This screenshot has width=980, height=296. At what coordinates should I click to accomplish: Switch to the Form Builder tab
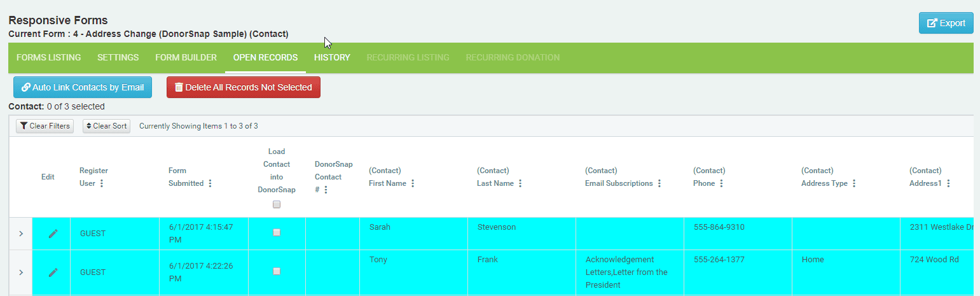[x=186, y=57]
